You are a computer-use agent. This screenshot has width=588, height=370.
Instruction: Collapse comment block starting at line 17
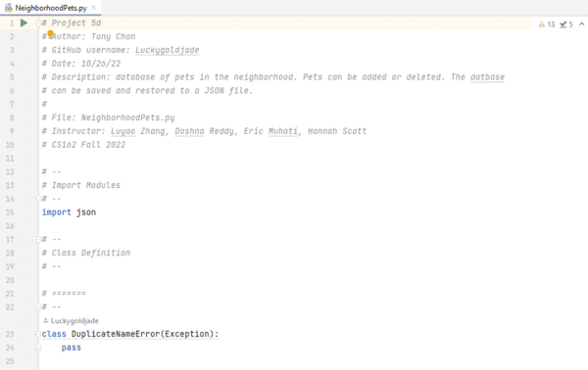click(x=38, y=239)
